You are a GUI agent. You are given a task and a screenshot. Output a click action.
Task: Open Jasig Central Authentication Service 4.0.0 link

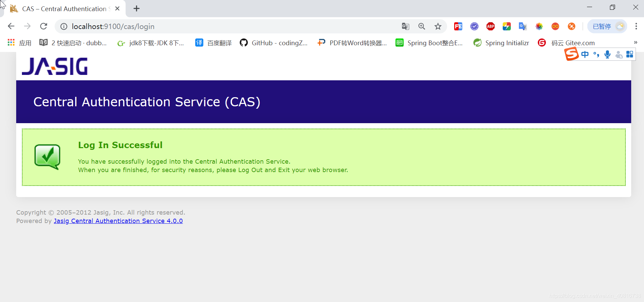(118, 221)
